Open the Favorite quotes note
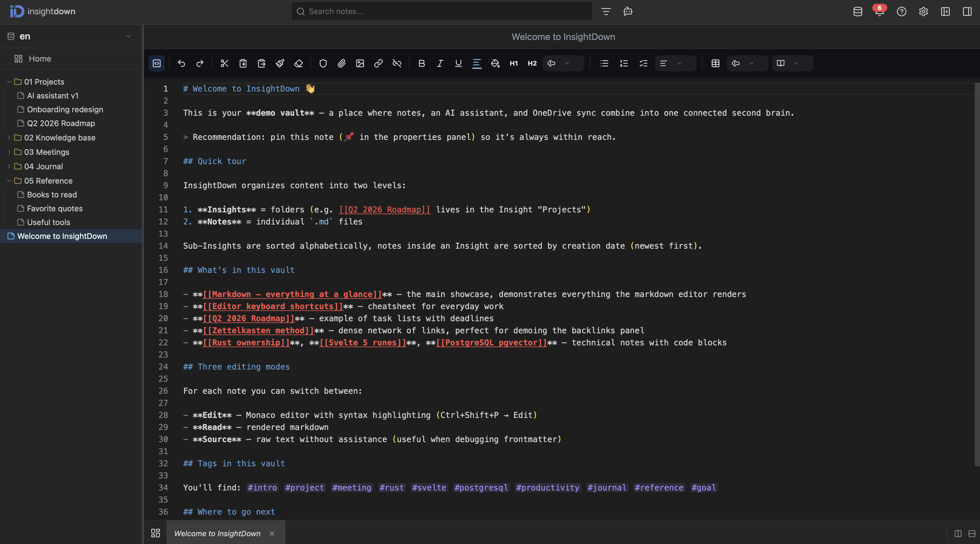 (55, 208)
